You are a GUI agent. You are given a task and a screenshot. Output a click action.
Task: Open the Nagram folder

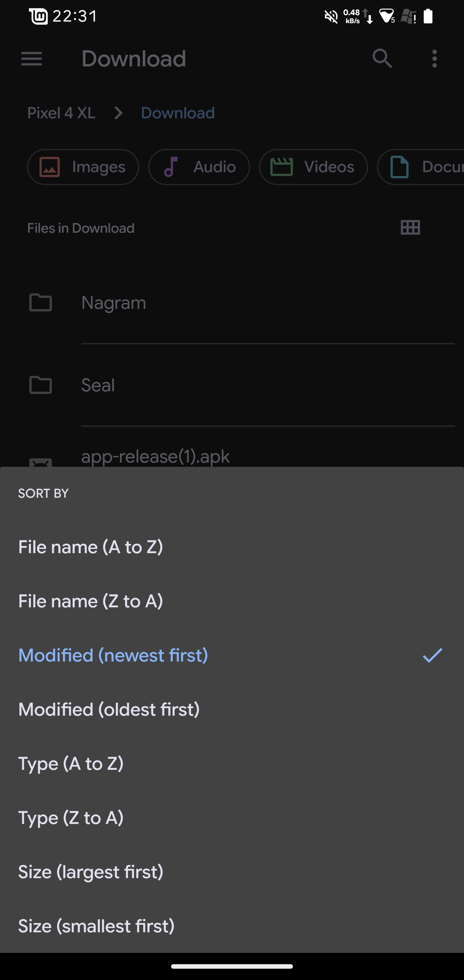point(113,303)
